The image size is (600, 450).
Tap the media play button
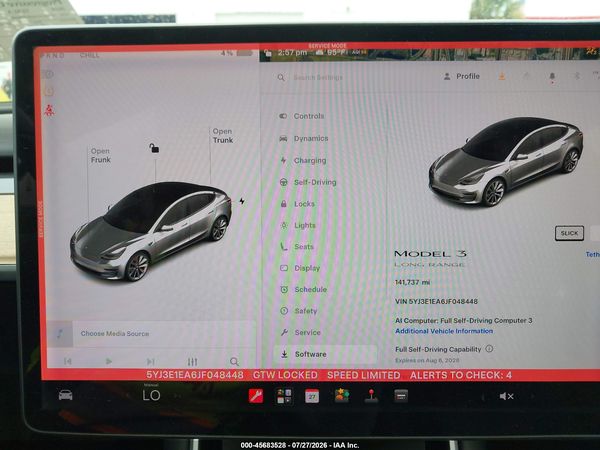tap(109, 361)
